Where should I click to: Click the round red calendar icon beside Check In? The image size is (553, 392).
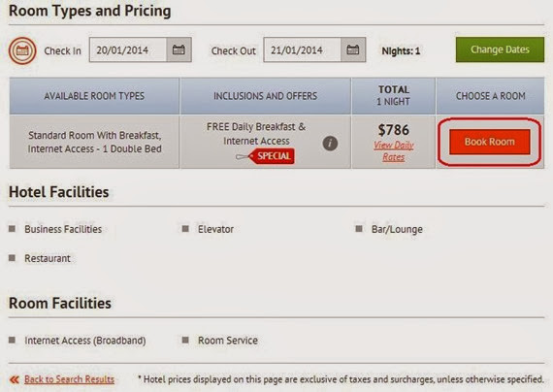pos(22,50)
